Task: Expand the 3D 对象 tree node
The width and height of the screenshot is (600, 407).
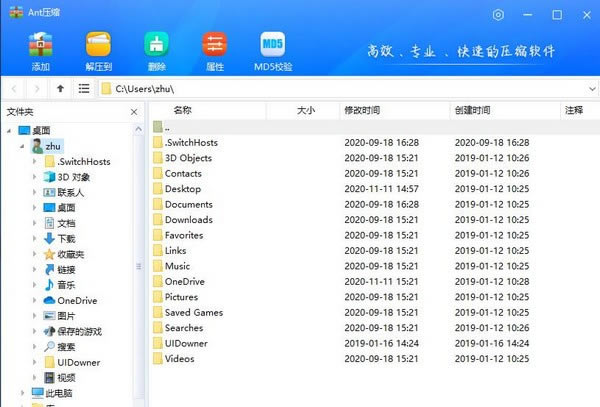Action: pyautogui.click(x=35, y=177)
